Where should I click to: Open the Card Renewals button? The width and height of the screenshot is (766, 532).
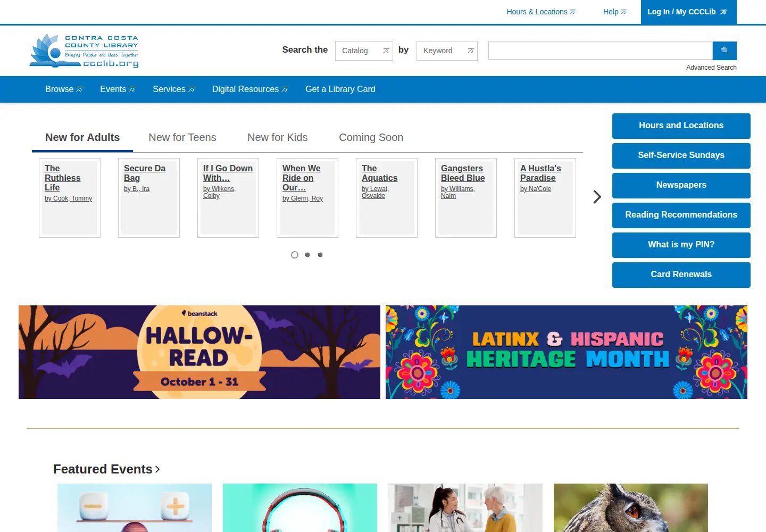click(x=681, y=275)
